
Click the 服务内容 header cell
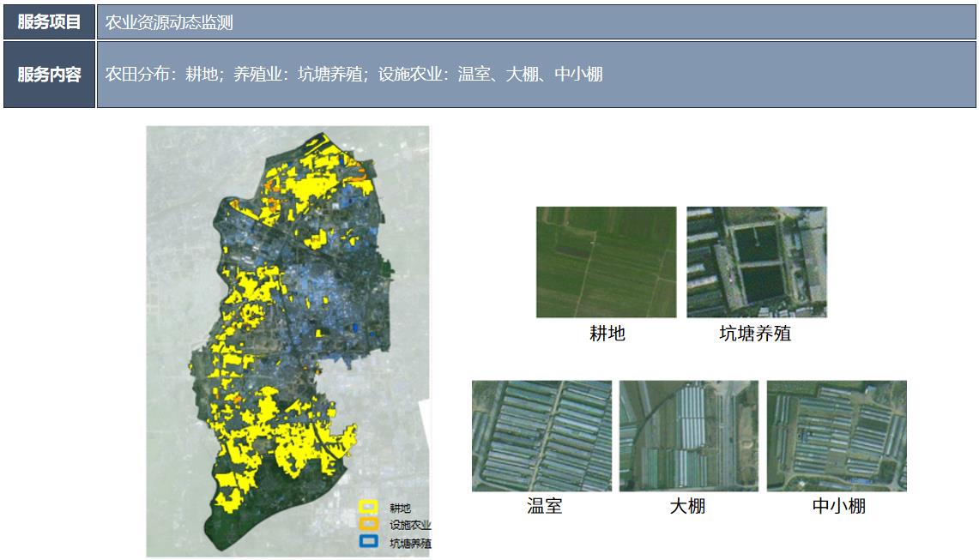tap(49, 75)
